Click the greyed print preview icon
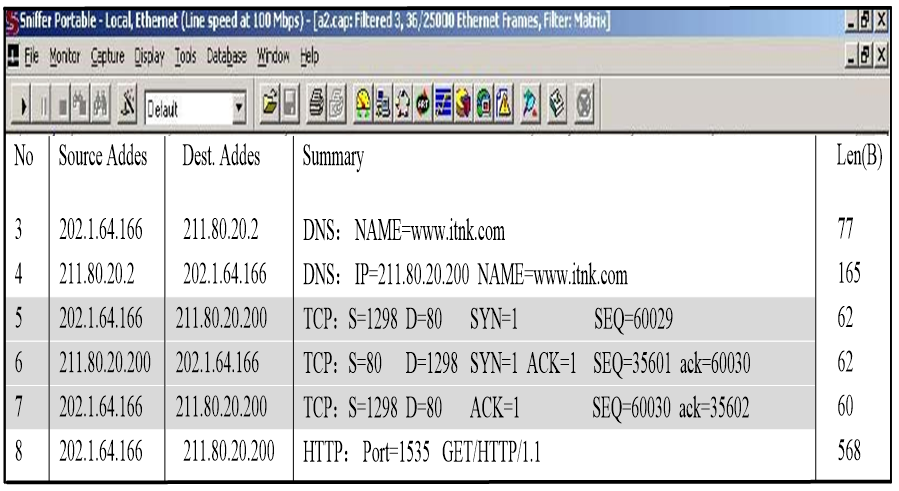This screenshot has height=491, width=899. pyautogui.click(x=337, y=104)
